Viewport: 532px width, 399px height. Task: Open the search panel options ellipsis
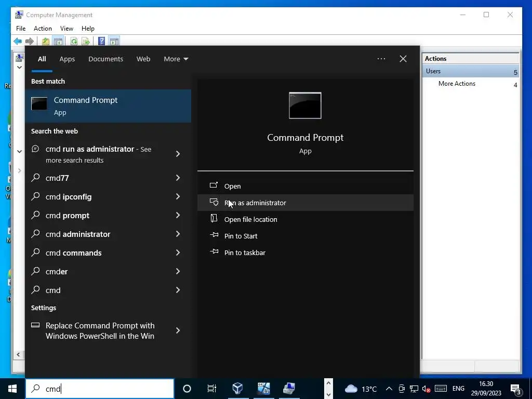pos(381,59)
